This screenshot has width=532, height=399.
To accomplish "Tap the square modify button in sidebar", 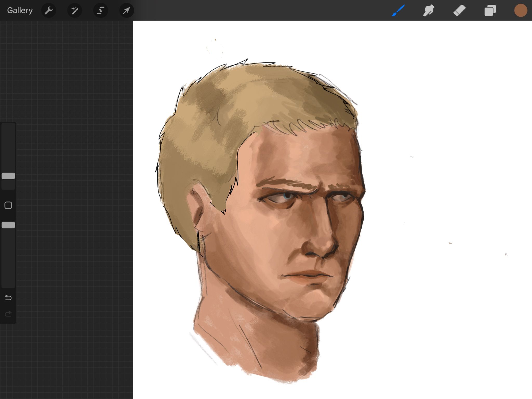I will tap(8, 205).
